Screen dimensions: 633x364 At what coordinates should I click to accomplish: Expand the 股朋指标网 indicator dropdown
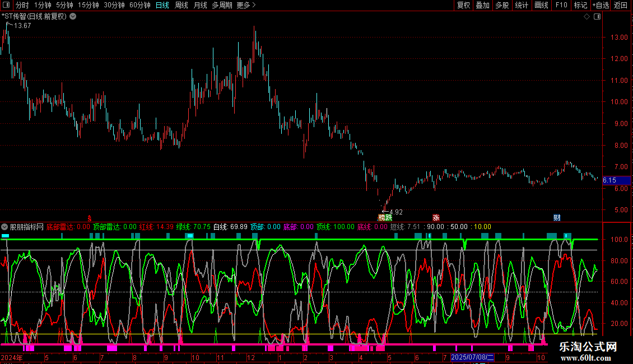(x=4, y=227)
